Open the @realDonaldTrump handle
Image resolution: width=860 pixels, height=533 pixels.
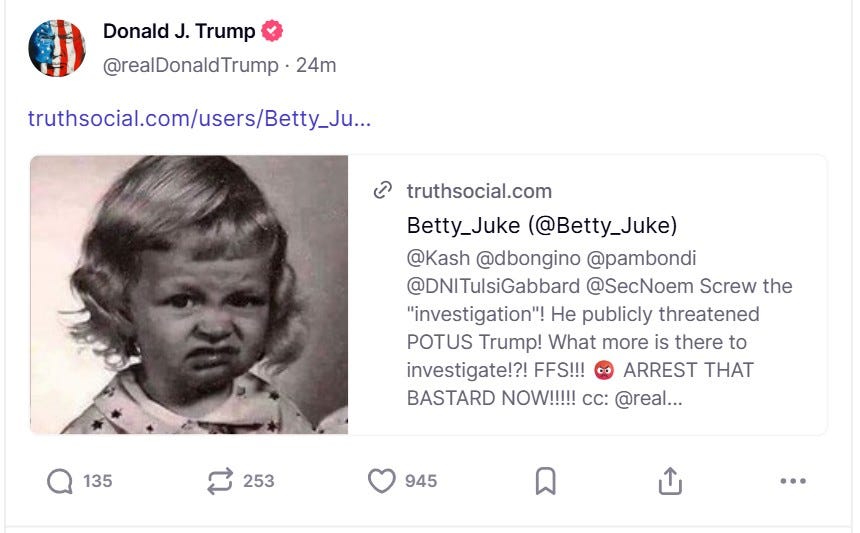point(191,65)
